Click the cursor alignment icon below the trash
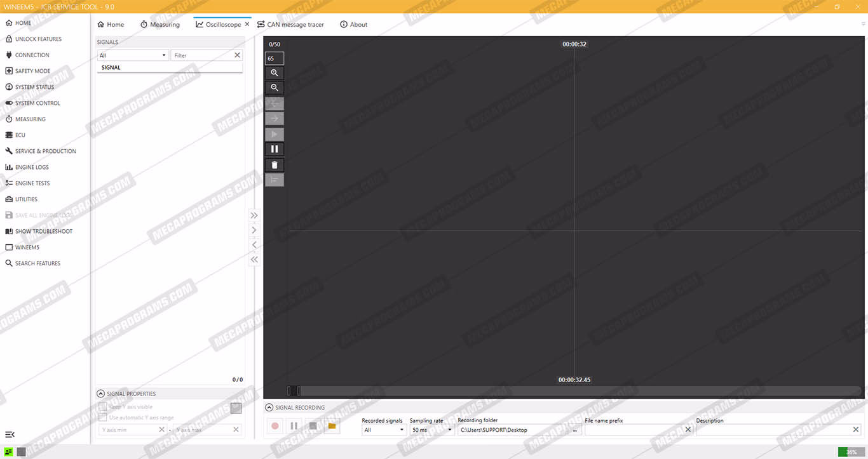This screenshot has width=868, height=459. (275, 180)
